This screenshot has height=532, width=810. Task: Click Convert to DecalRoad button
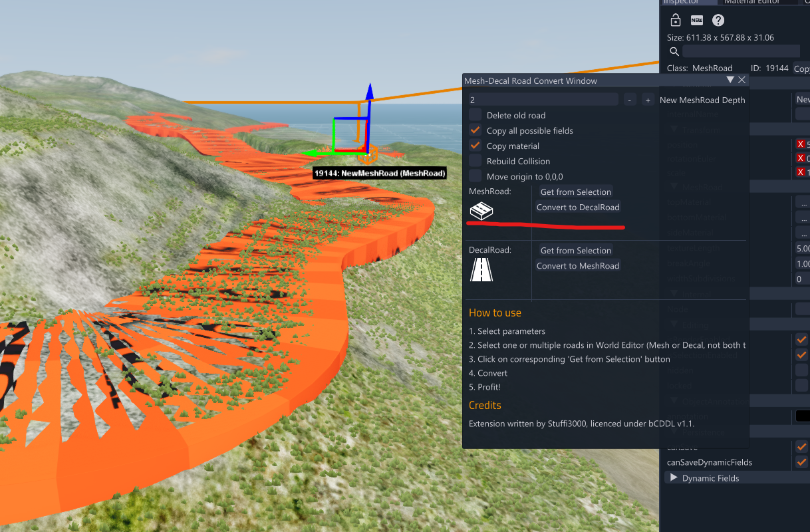[578, 207]
